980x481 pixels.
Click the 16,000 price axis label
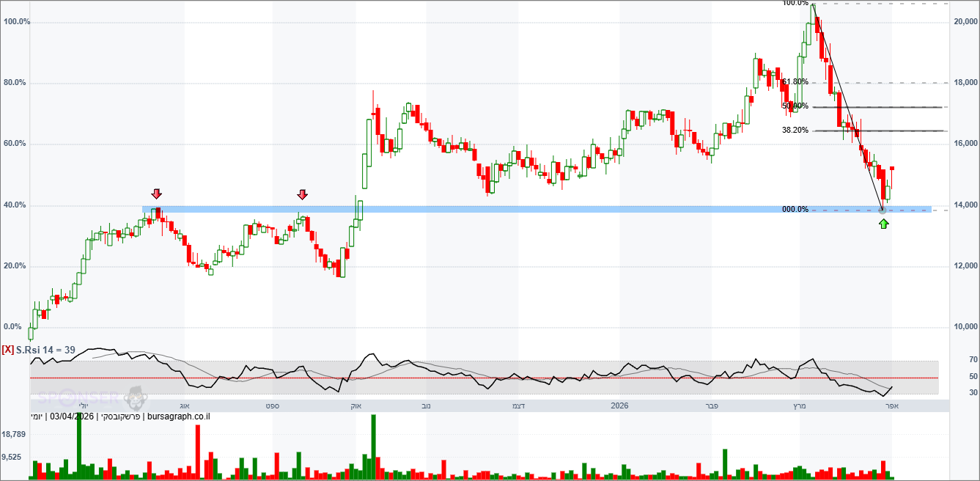click(x=966, y=144)
